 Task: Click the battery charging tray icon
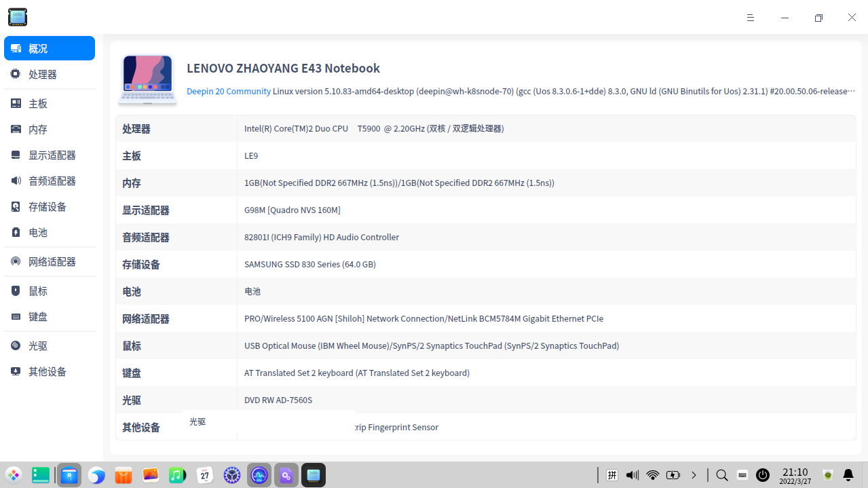coord(673,475)
